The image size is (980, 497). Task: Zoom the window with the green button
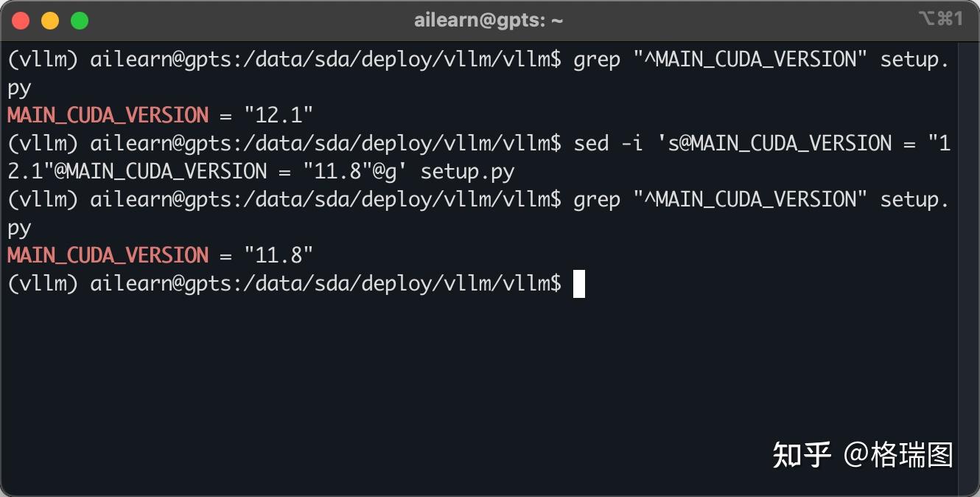click(80, 21)
